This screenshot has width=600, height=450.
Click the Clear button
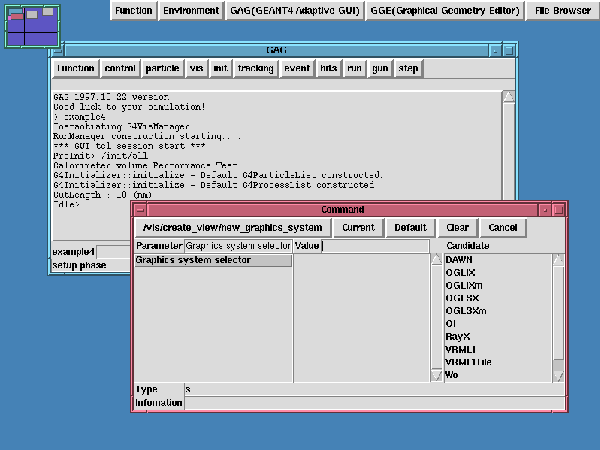pos(457,228)
